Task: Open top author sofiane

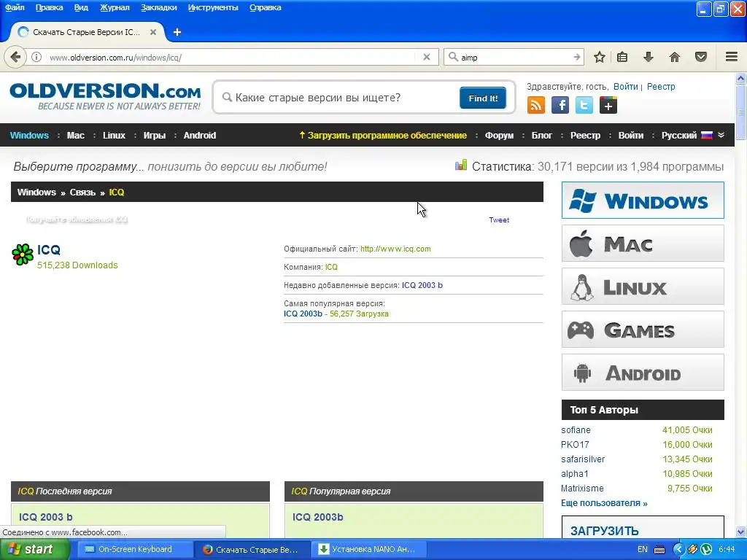Action: pyautogui.click(x=576, y=430)
